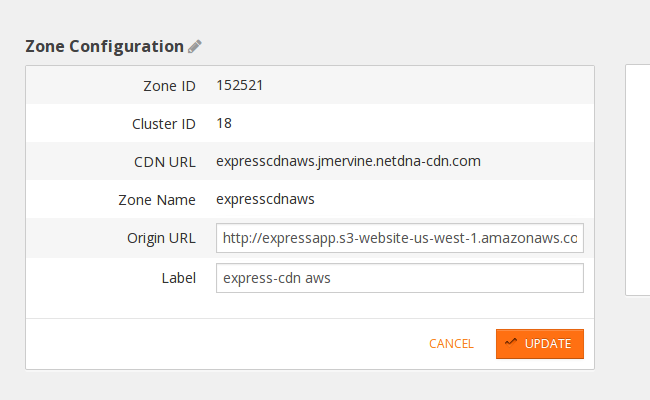This screenshot has width=650, height=400.
Task: Focus the Origin URL input field
Action: pos(399,238)
